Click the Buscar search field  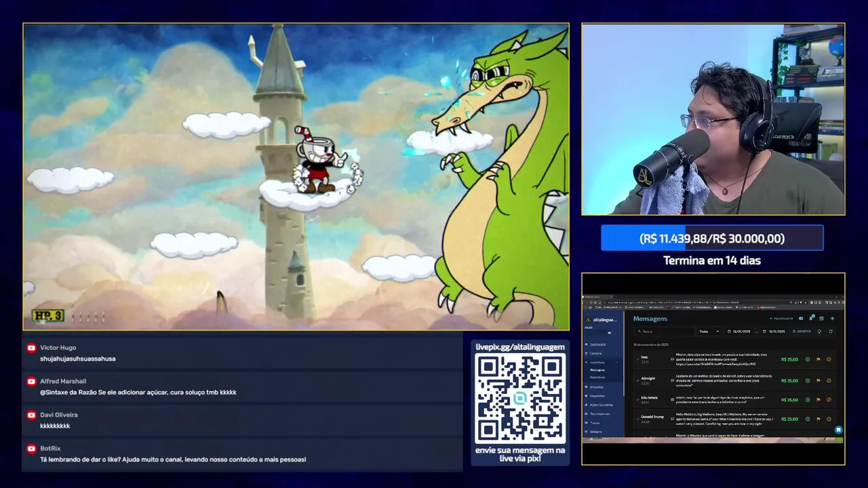(x=665, y=331)
